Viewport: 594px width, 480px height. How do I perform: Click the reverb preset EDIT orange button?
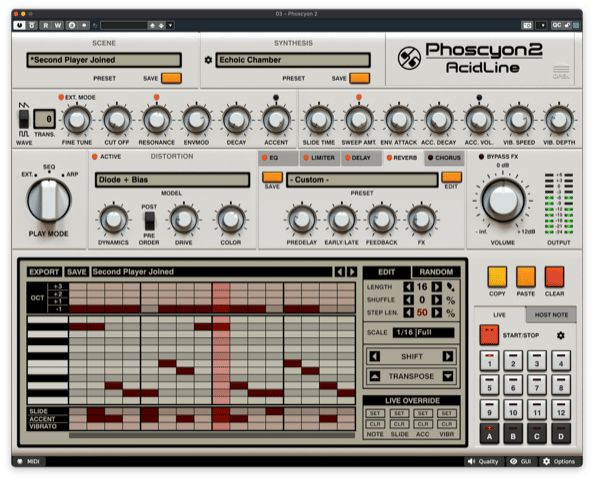click(451, 177)
